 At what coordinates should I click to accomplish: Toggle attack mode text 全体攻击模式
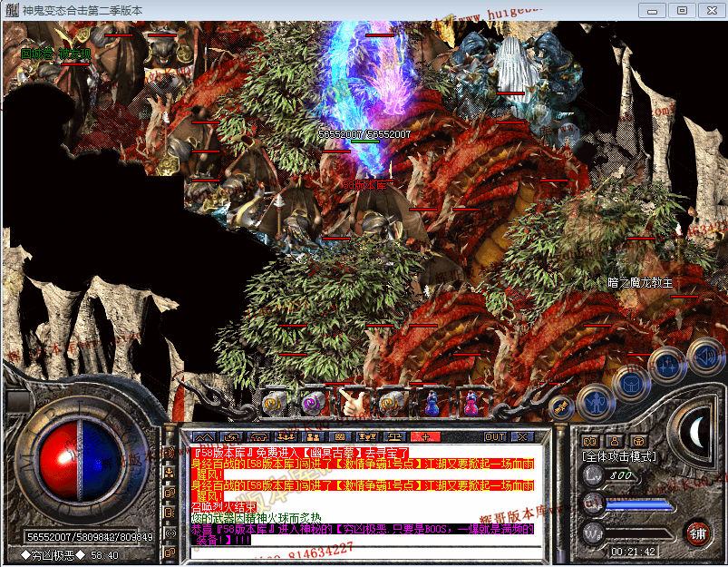[620, 456]
